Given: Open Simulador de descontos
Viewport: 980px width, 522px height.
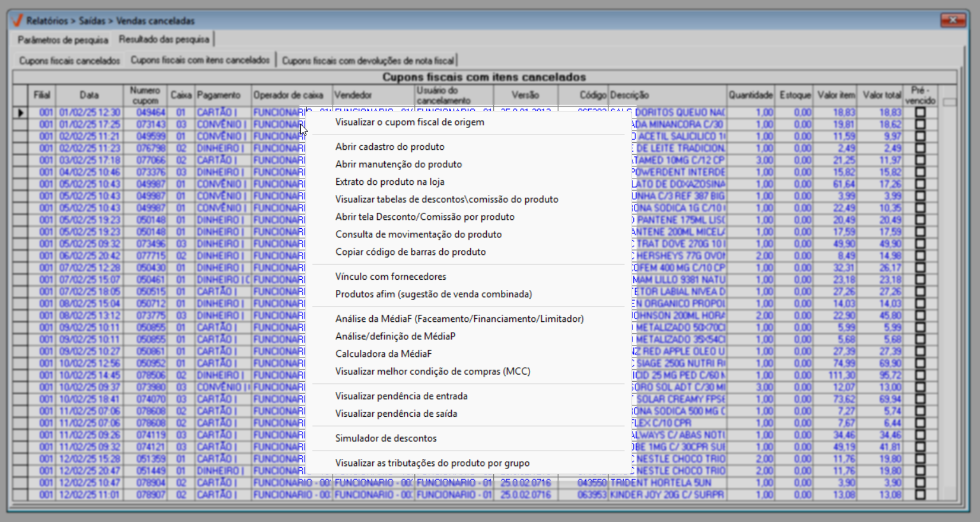Looking at the screenshot, I should tap(386, 439).
